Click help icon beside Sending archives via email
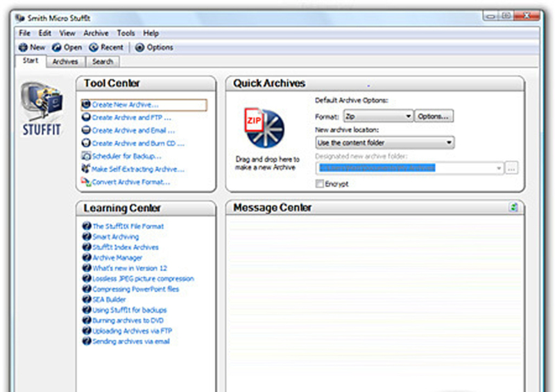Screen dimensions: 555x392 click(x=87, y=341)
